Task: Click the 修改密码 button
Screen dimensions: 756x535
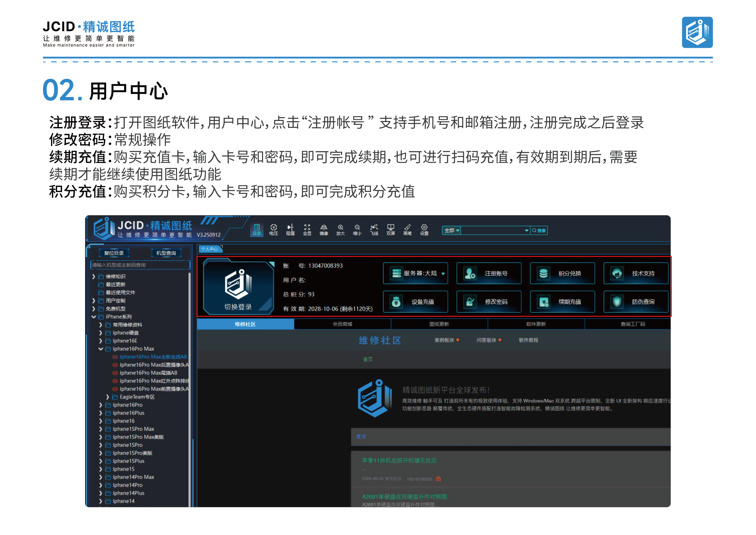Action: [x=489, y=302]
